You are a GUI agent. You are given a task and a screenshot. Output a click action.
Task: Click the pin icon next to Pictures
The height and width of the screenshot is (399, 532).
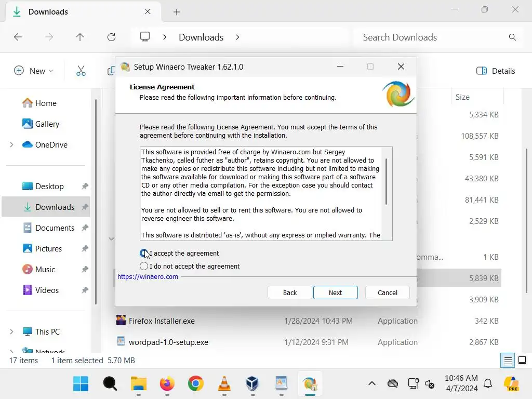click(85, 248)
